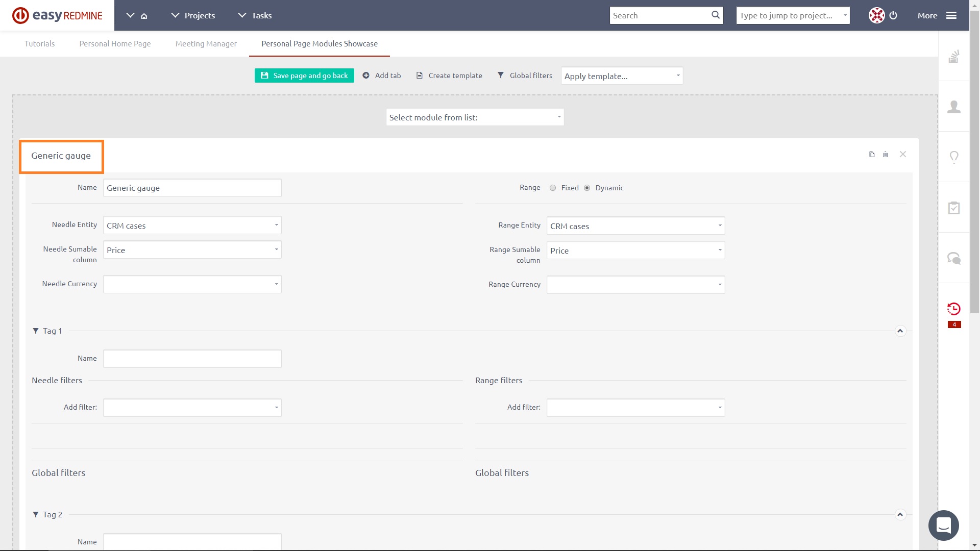Image resolution: width=980 pixels, height=551 pixels.
Task: Click Save page and go back
Action: (x=304, y=76)
